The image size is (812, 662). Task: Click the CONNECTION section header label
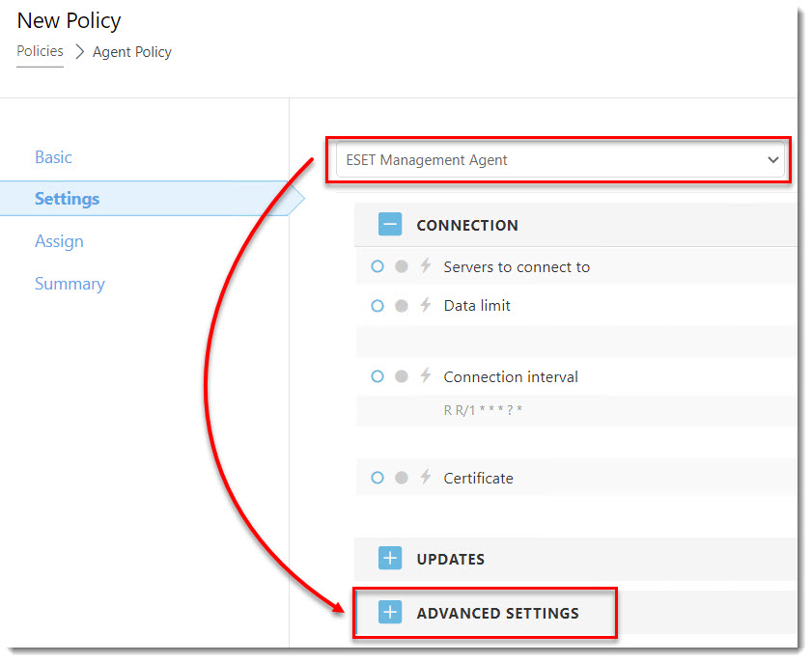(x=467, y=225)
